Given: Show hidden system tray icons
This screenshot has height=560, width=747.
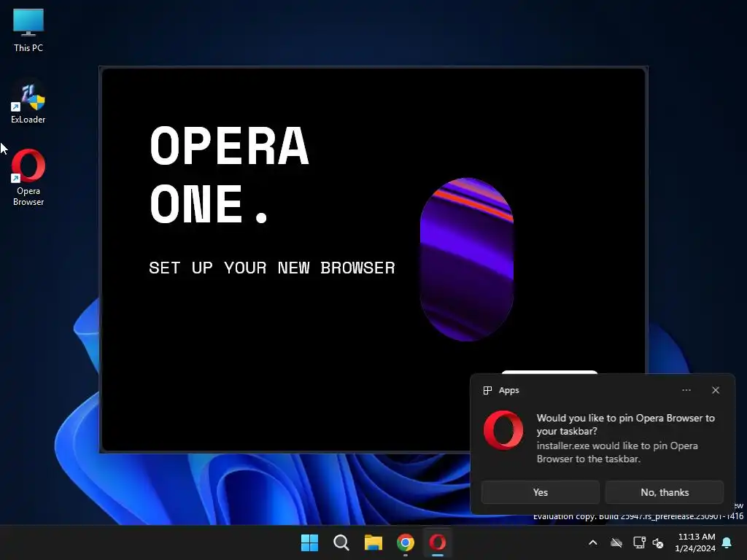Looking at the screenshot, I should point(593,542).
